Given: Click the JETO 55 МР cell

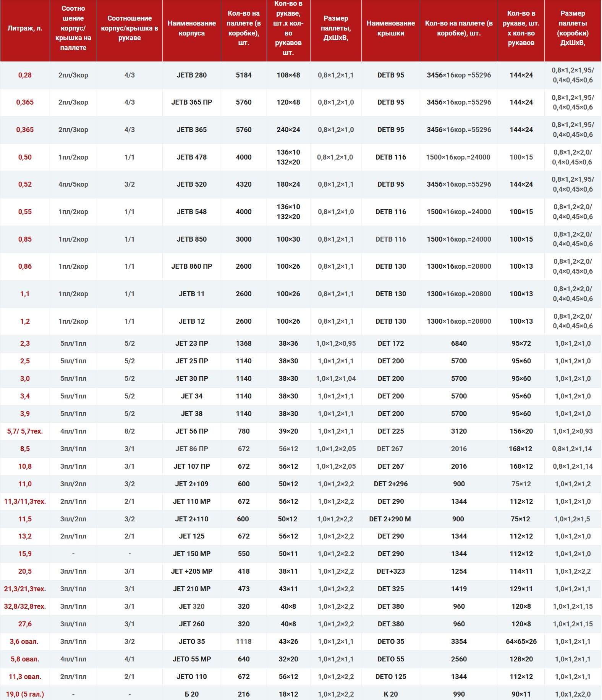Looking at the screenshot, I should pyautogui.click(x=191, y=659).
